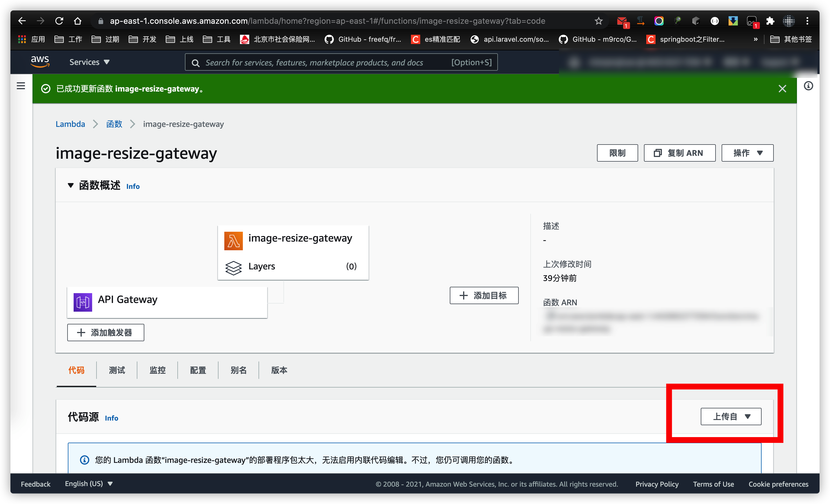
Task: Open the search magnifier icon in AWS bar
Action: (x=195, y=63)
